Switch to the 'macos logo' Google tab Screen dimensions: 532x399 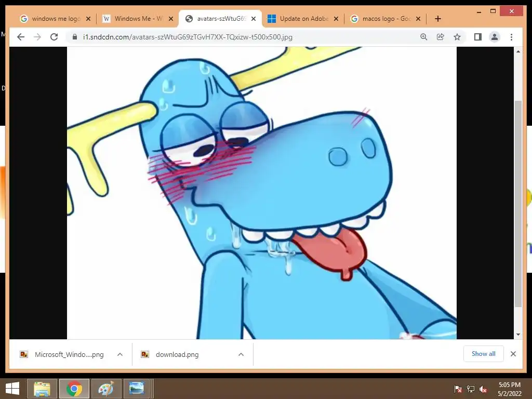click(x=386, y=19)
